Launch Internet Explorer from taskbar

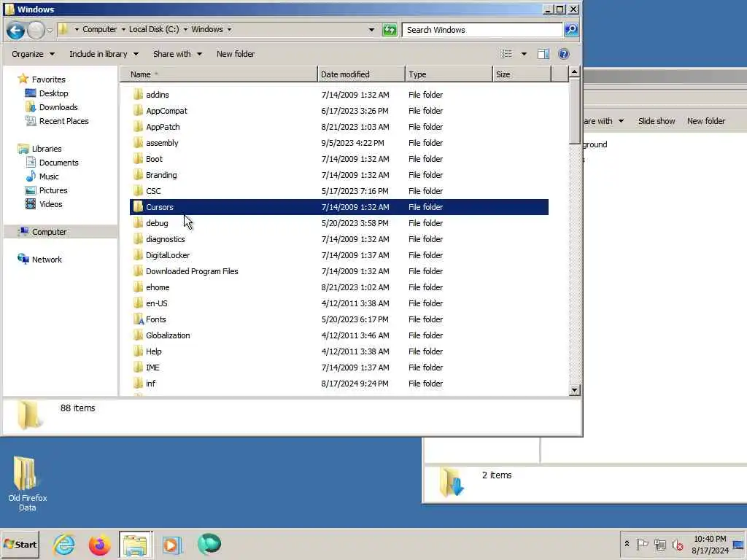coord(64,544)
